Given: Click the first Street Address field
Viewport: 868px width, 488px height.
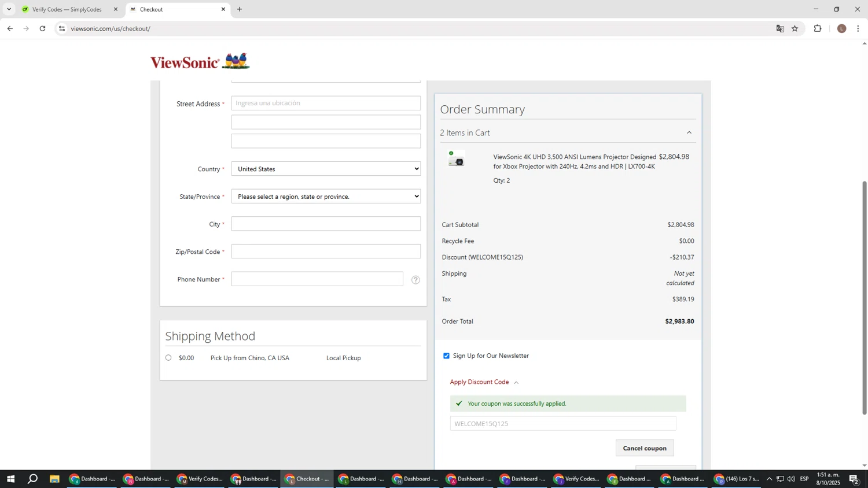Looking at the screenshot, I should (x=326, y=103).
